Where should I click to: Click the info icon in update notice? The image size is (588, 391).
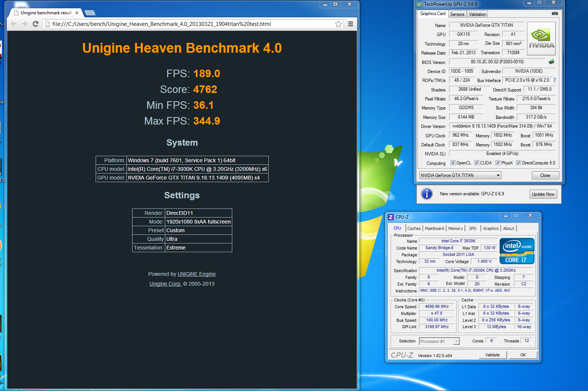click(x=427, y=194)
